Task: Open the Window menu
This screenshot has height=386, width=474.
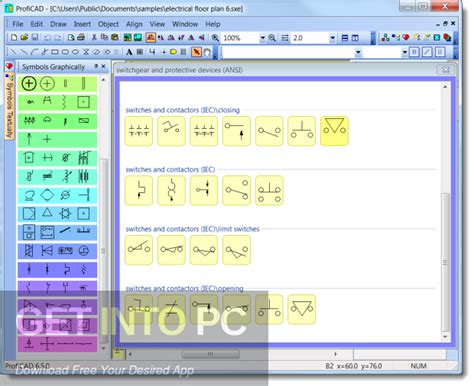Action: click(185, 24)
